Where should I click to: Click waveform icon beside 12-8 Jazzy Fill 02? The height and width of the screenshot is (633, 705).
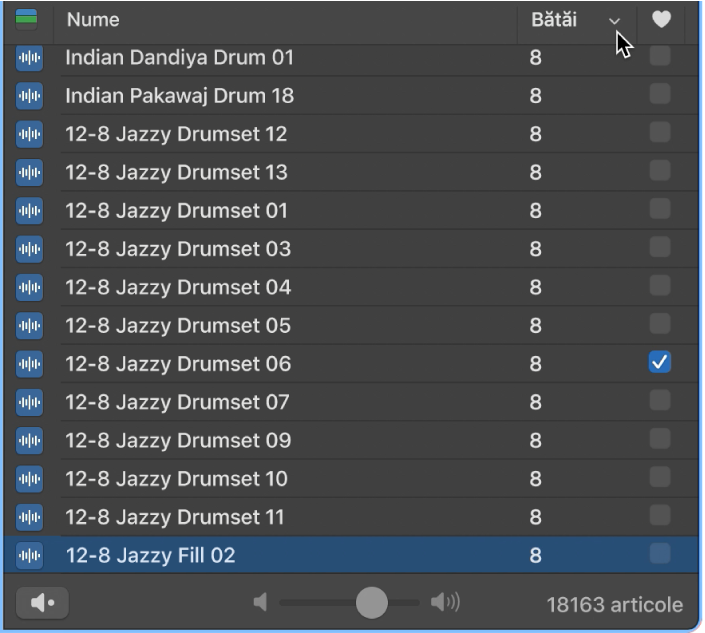point(30,555)
